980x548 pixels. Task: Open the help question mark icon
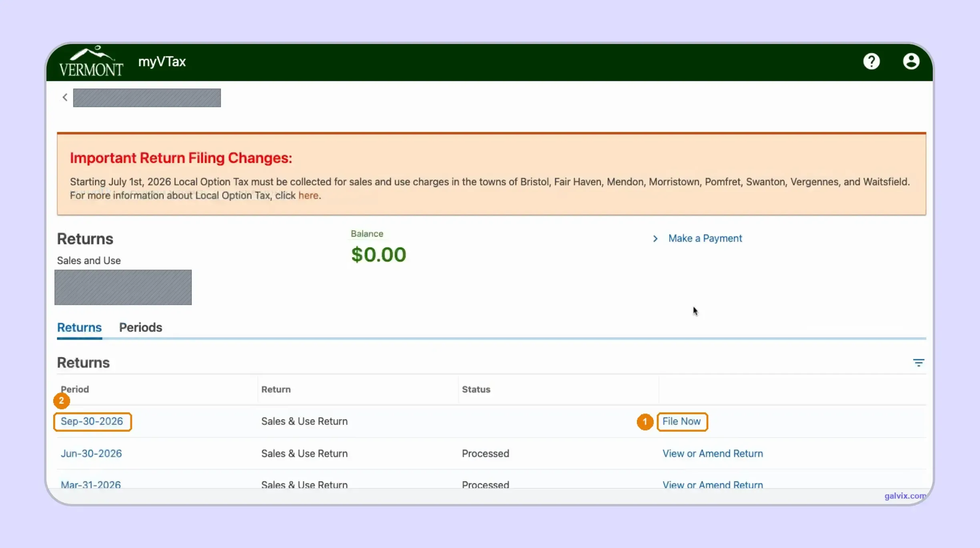coord(871,62)
